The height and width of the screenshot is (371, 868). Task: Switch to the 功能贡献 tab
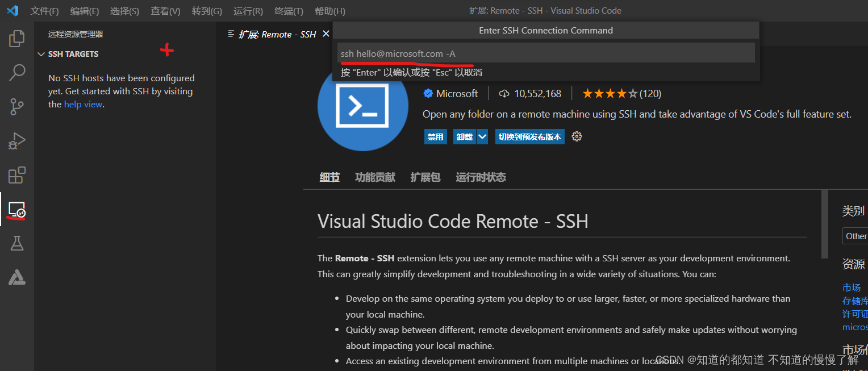coord(375,177)
